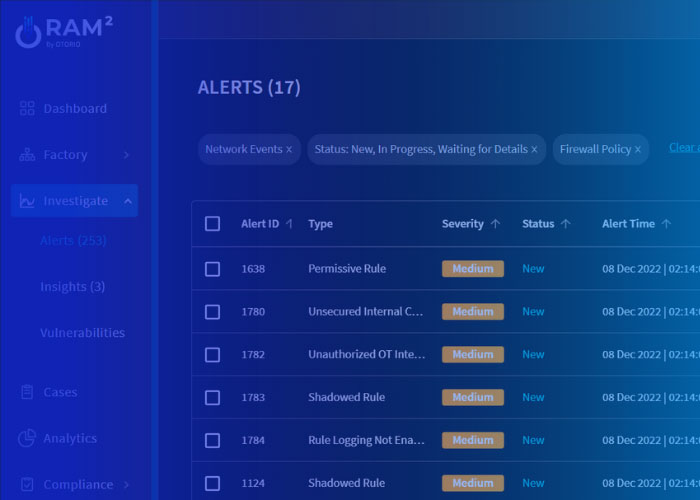Click the Clear all filters link
The width and height of the screenshot is (700, 500).
684,148
